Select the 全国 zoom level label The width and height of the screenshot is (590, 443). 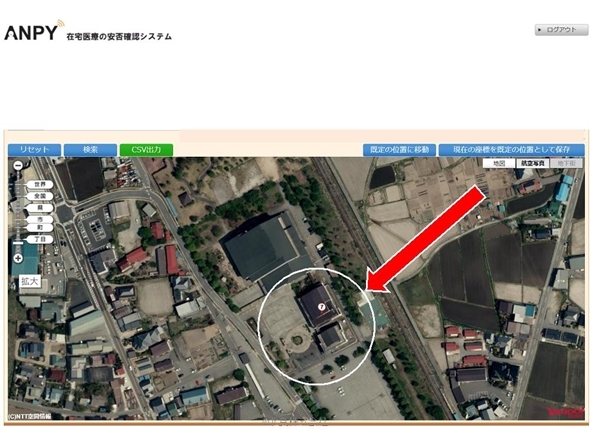(40, 196)
